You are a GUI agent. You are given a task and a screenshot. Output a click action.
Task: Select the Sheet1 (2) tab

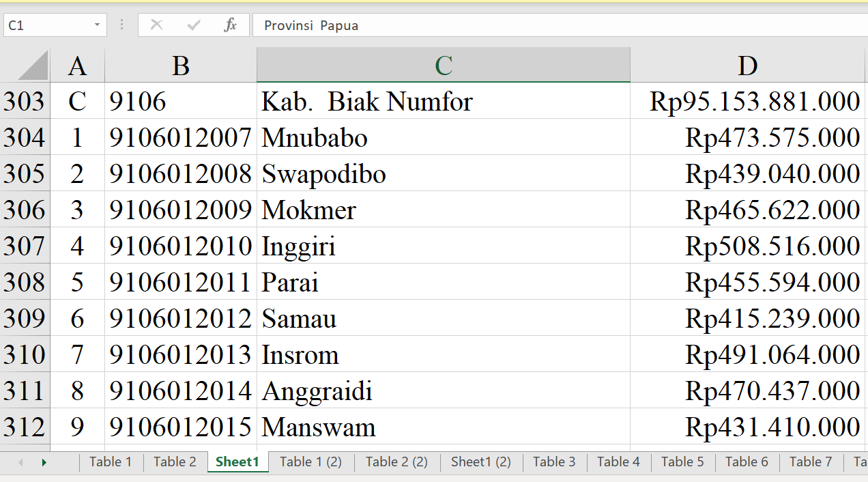[x=480, y=462]
